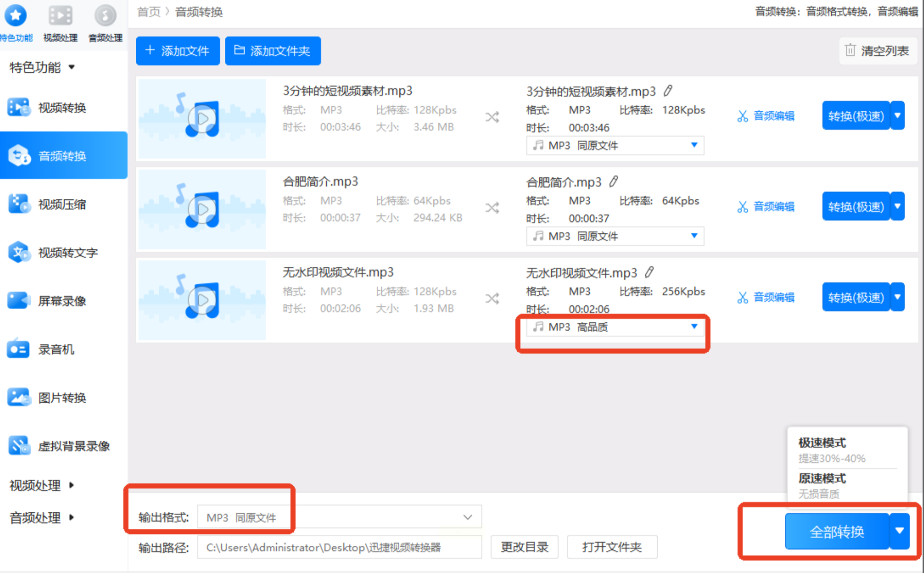Click the scissors 音频编辑 icon for 3分钟的短视频素材.mp3

tap(742, 116)
